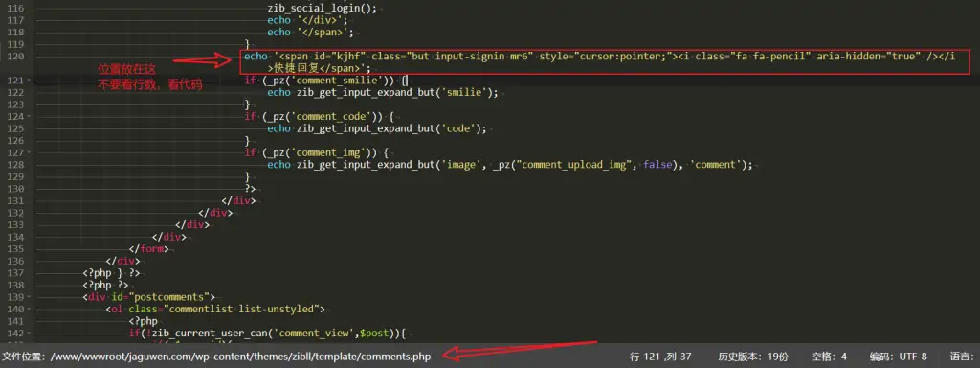Click the 'smilie' expand button code line
Image resolution: width=980 pixels, height=368 pixels.
[383, 93]
